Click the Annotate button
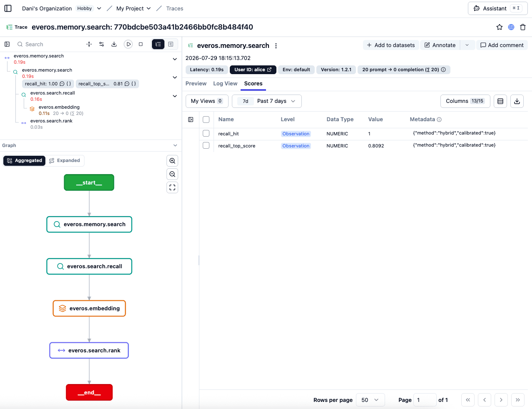The image size is (532, 409). pyautogui.click(x=440, y=45)
